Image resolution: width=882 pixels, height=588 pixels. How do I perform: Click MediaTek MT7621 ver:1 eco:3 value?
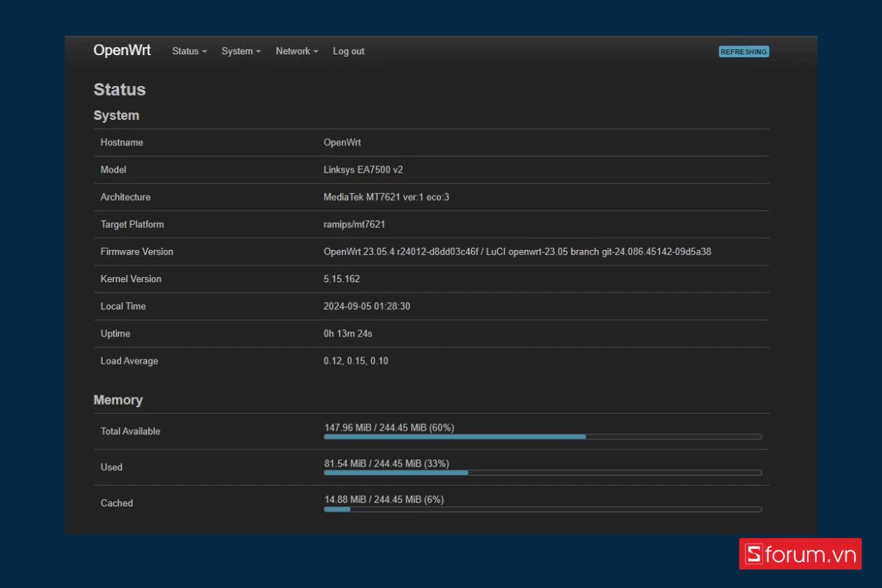(x=387, y=197)
